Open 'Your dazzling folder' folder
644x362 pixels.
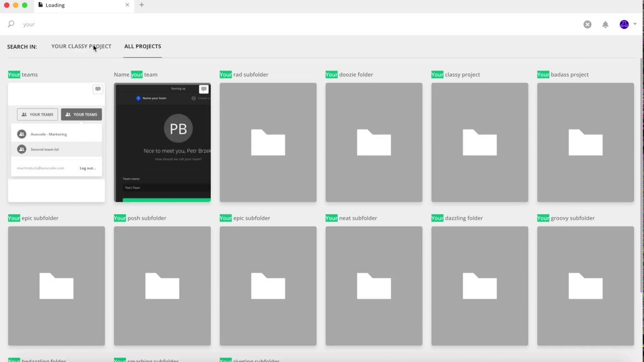(479, 286)
